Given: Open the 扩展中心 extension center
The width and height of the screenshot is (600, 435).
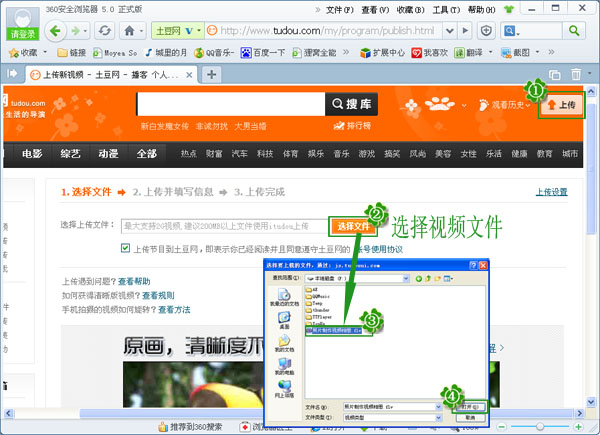Looking at the screenshot, I should (x=382, y=52).
